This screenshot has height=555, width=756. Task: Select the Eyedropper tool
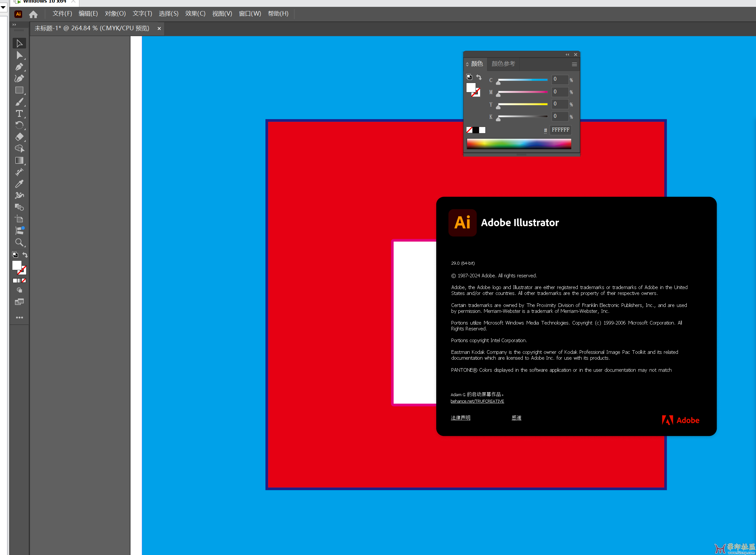[19, 184]
